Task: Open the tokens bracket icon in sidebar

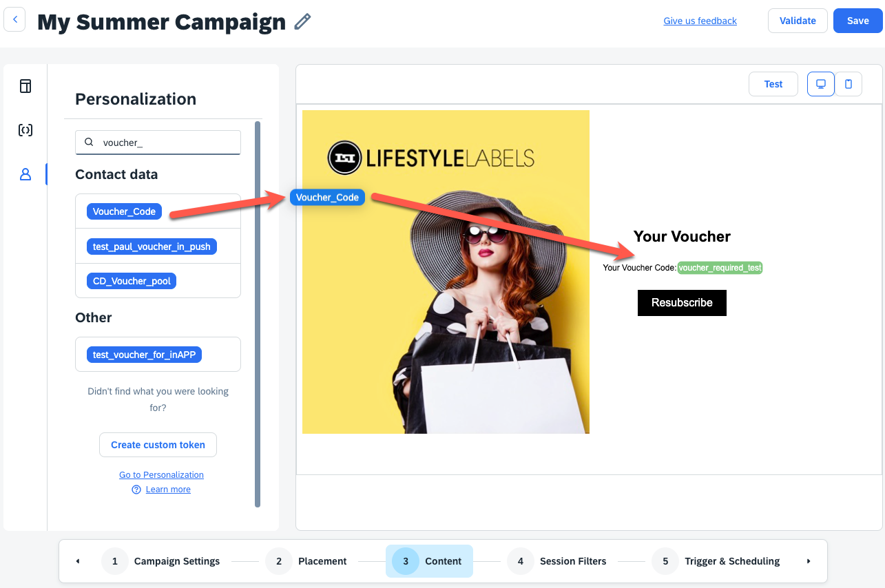Action: pos(25,130)
